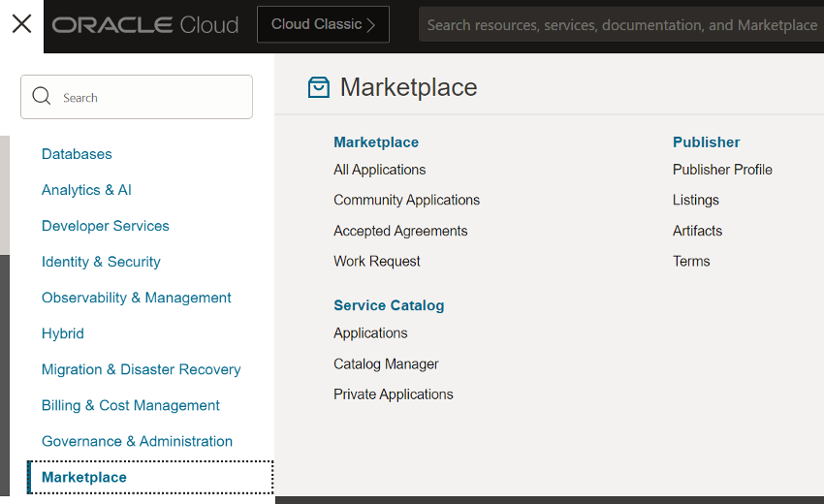This screenshot has height=504, width=824.
Task: Open the Hybrid category
Action: click(63, 333)
